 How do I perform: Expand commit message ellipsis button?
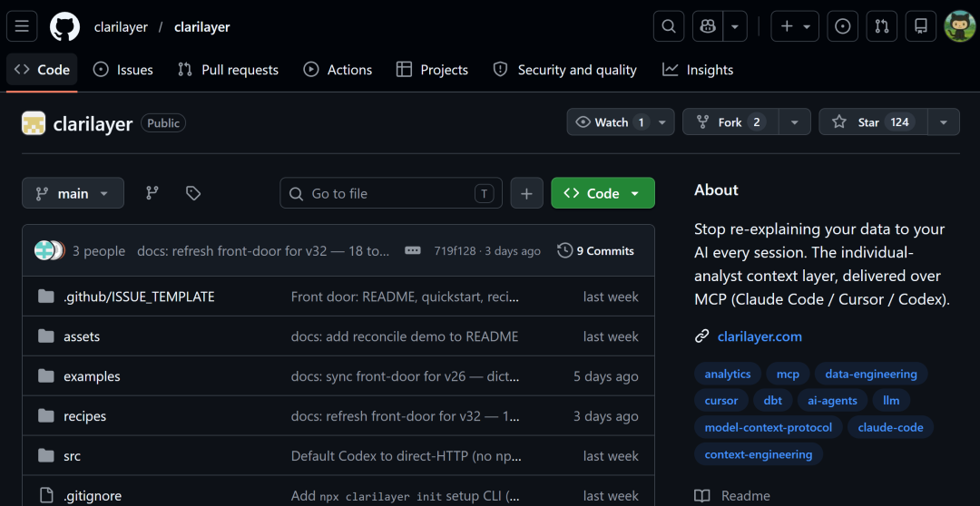[x=413, y=251]
